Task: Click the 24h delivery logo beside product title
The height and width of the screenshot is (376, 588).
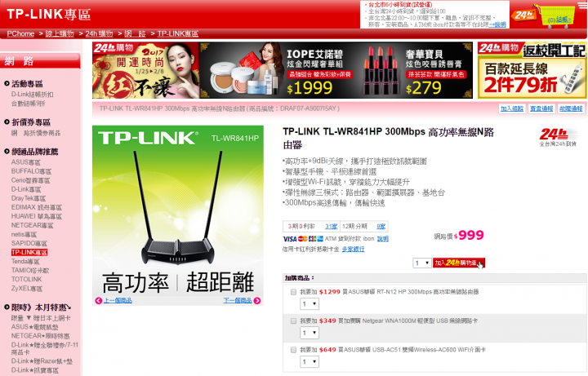Action: point(558,138)
